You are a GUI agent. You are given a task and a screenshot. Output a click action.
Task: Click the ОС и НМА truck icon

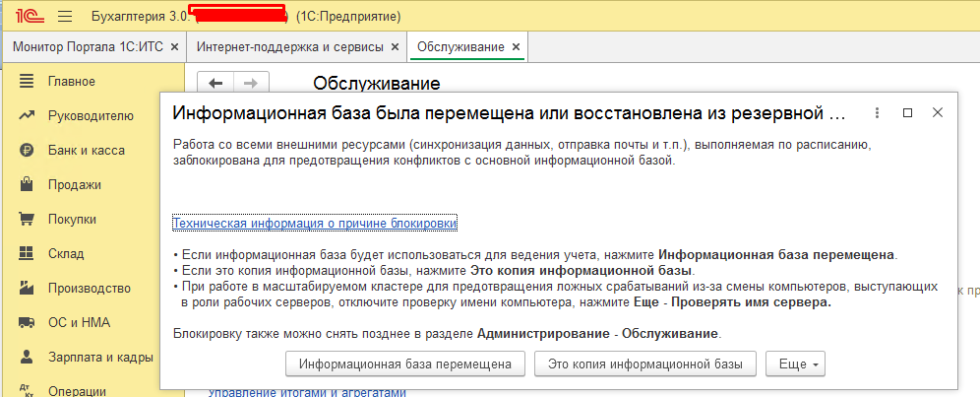(x=27, y=322)
